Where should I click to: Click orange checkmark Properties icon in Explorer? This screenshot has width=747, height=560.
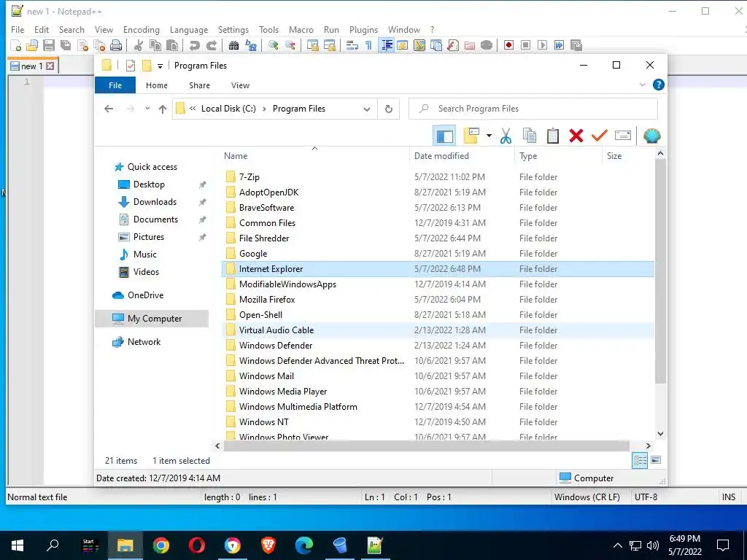(x=600, y=136)
